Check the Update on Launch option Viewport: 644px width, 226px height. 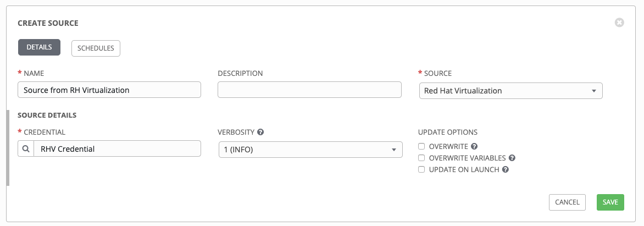pyautogui.click(x=421, y=170)
